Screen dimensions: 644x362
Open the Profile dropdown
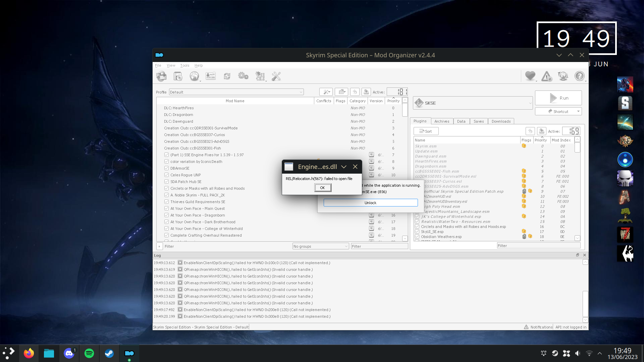[301, 92]
